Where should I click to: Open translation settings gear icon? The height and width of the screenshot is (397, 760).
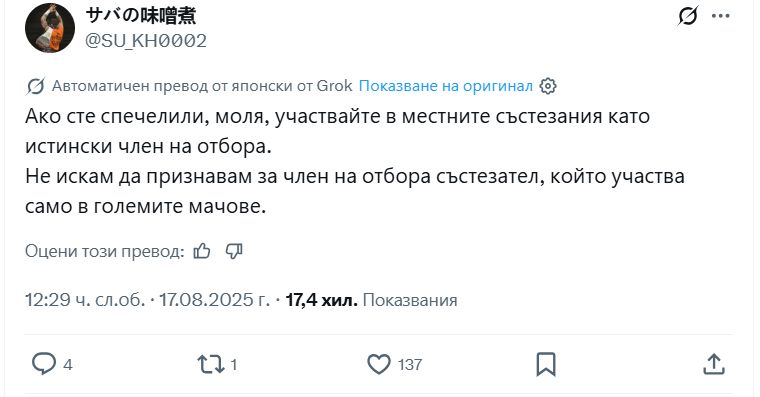tap(548, 86)
